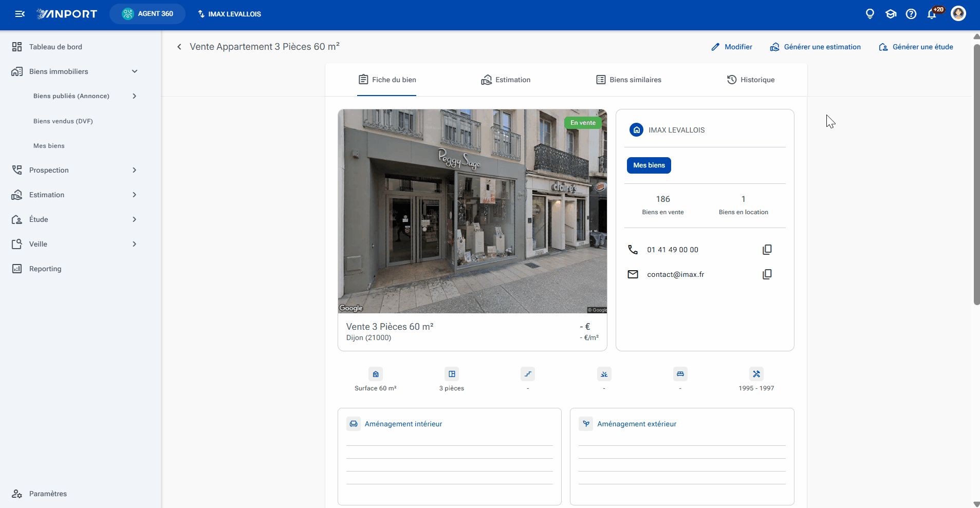Click the page vertical scrollbar

pos(976,175)
